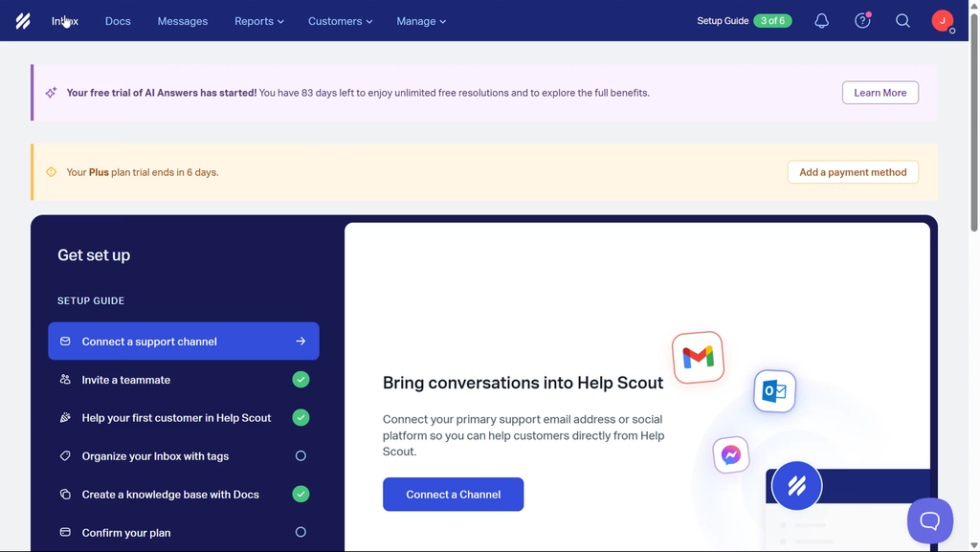Click the Gmail icon
The image size is (980, 552).
[698, 358]
